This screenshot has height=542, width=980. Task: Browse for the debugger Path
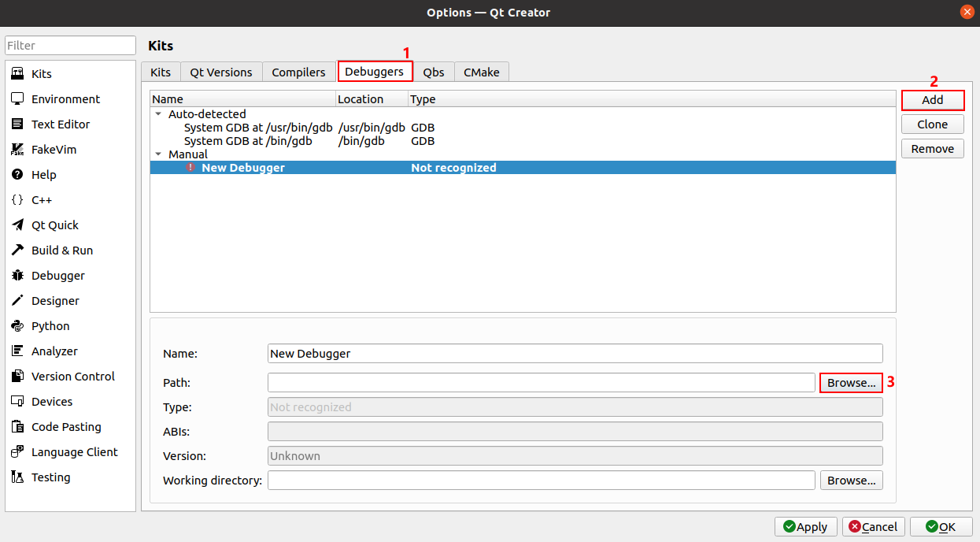point(851,383)
